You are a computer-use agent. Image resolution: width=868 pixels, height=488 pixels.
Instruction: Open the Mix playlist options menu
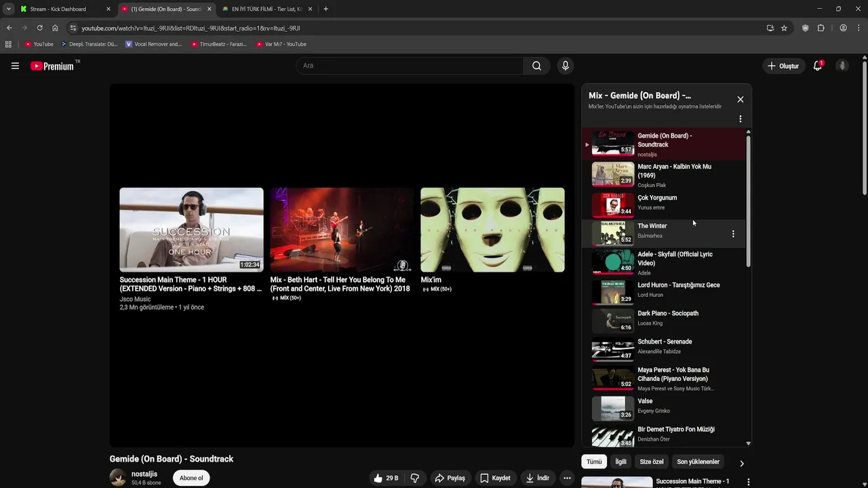[x=741, y=119]
